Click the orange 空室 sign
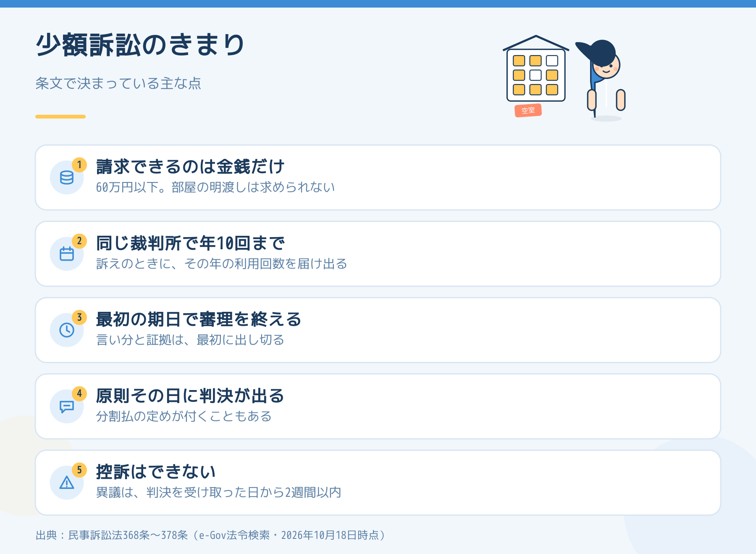 [x=528, y=111]
